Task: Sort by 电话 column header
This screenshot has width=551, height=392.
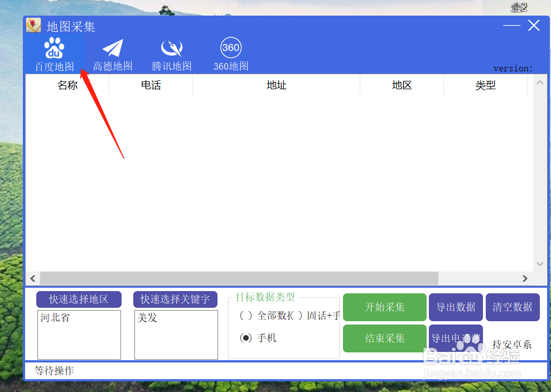Action: (x=151, y=85)
